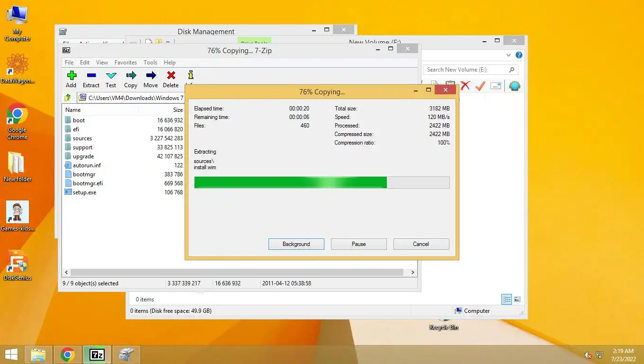Open the Windows Start button
This screenshot has width=644, height=364.
11,355
